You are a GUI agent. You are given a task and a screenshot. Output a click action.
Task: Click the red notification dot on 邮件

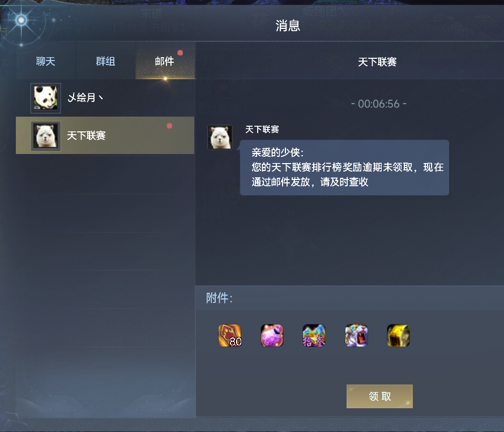pos(180,53)
